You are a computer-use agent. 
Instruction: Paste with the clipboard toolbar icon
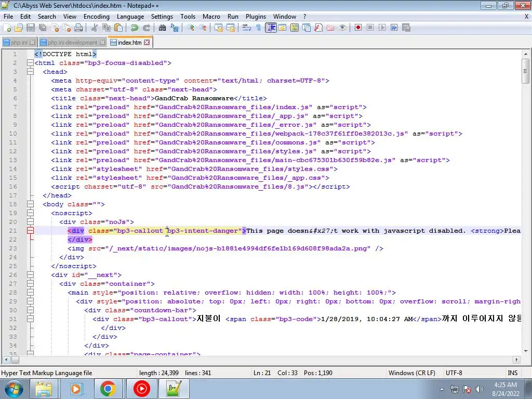tap(118, 28)
